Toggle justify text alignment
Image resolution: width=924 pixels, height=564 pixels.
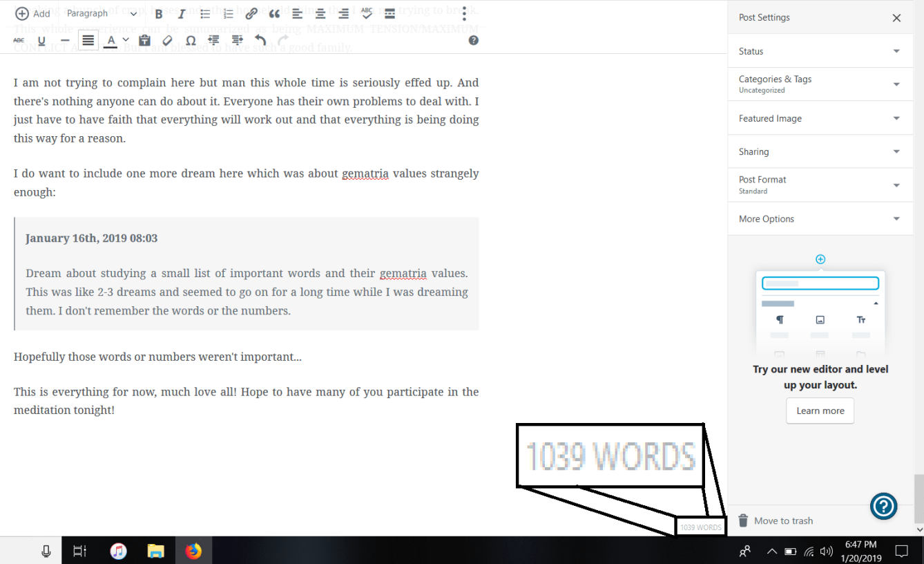click(88, 41)
